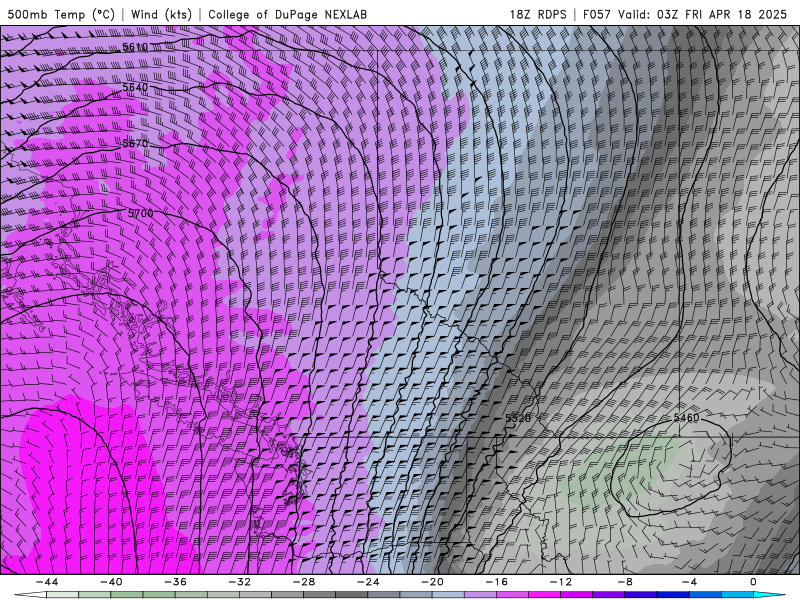The height and width of the screenshot is (600, 800).
Task: Click the 5520 height contour label
Action: [518, 418]
